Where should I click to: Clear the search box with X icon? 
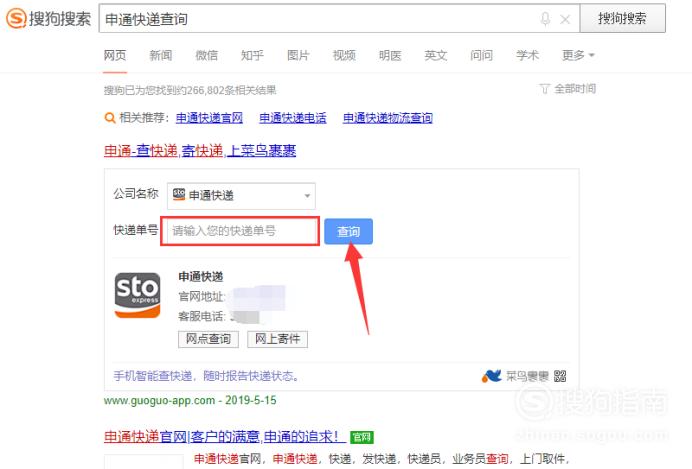tap(565, 19)
